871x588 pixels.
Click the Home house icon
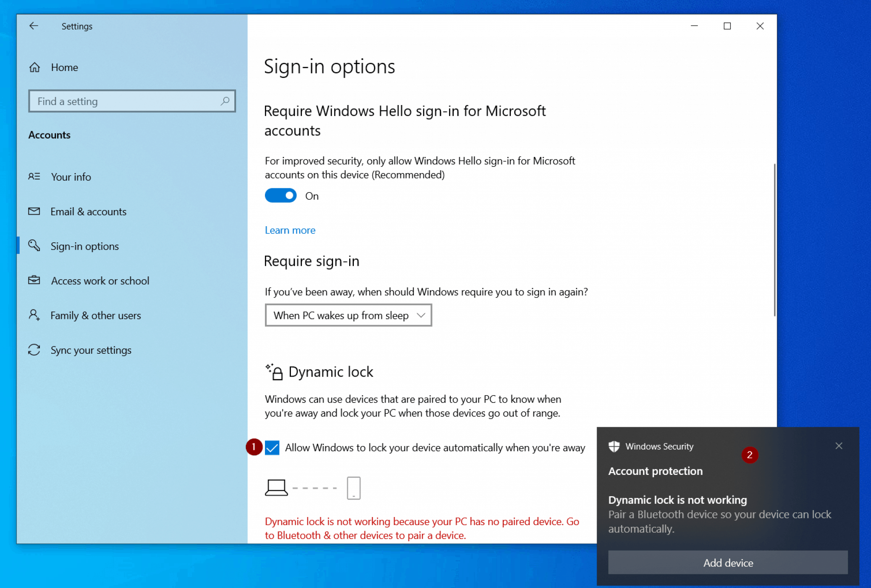[34, 67]
